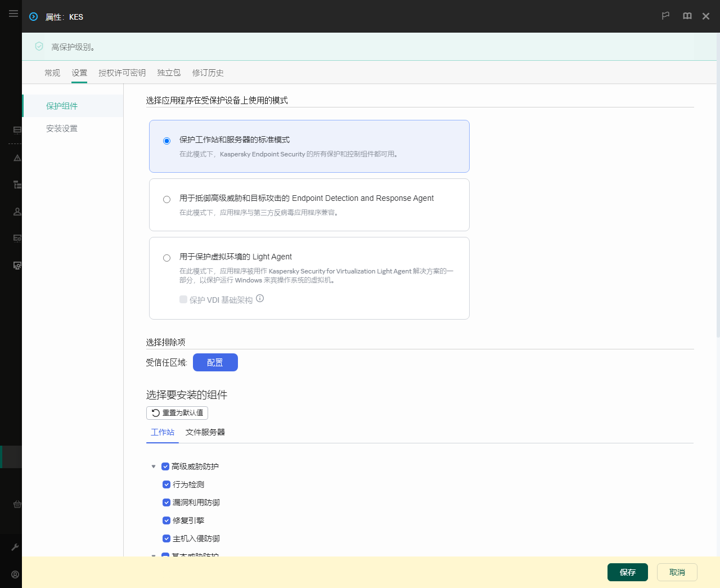Click the feedback flag icon in the header
720x588 pixels.
tap(665, 16)
